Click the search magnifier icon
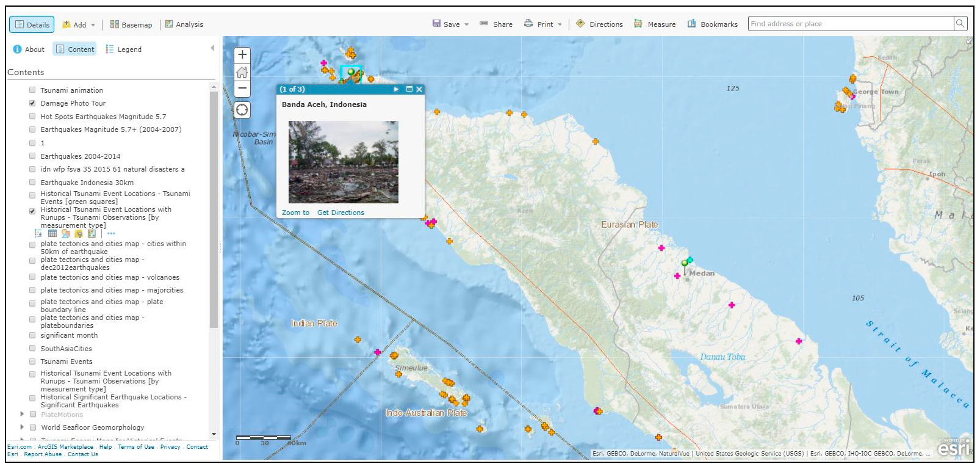This screenshot has height=469, width=980. (x=960, y=24)
